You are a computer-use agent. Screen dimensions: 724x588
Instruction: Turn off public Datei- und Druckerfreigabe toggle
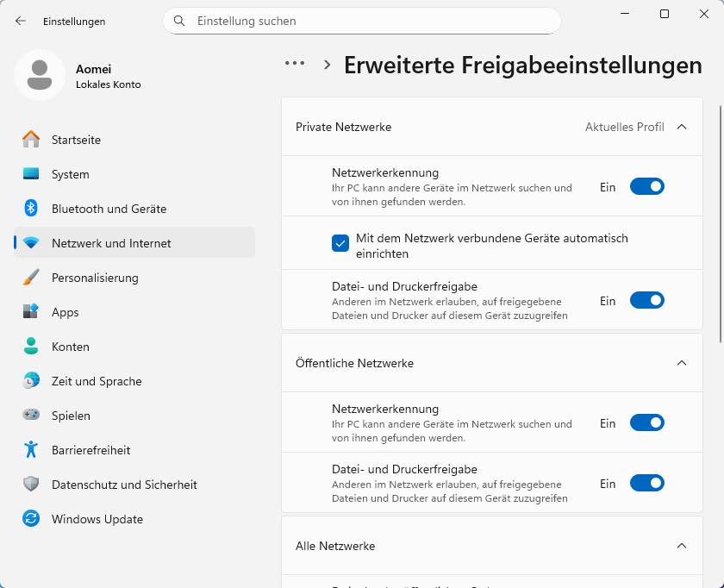click(646, 483)
